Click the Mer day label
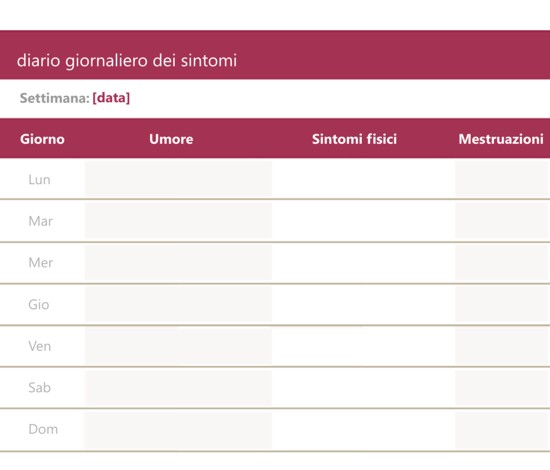Screen dimensions: 550x470 (x=41, y=263)
